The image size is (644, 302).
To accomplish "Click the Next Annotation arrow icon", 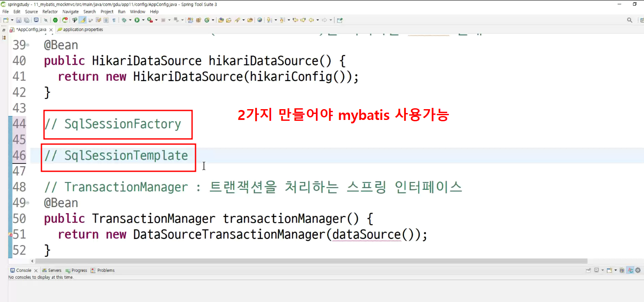I will click(x=269, y=20).
